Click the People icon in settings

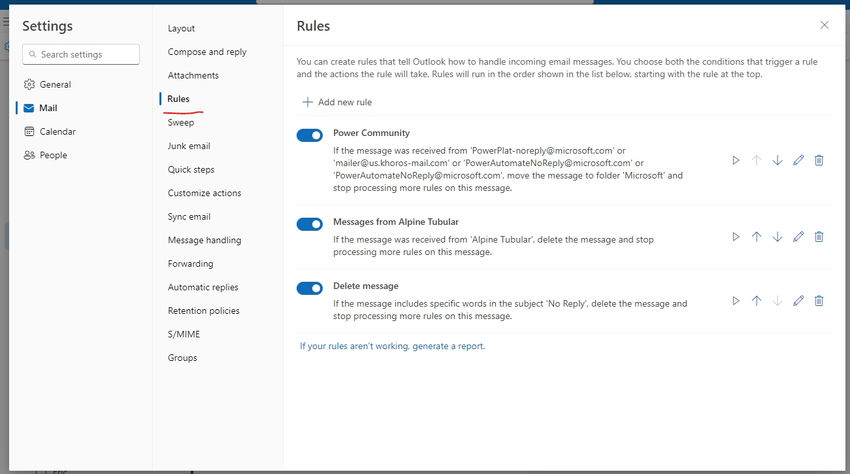29,155
